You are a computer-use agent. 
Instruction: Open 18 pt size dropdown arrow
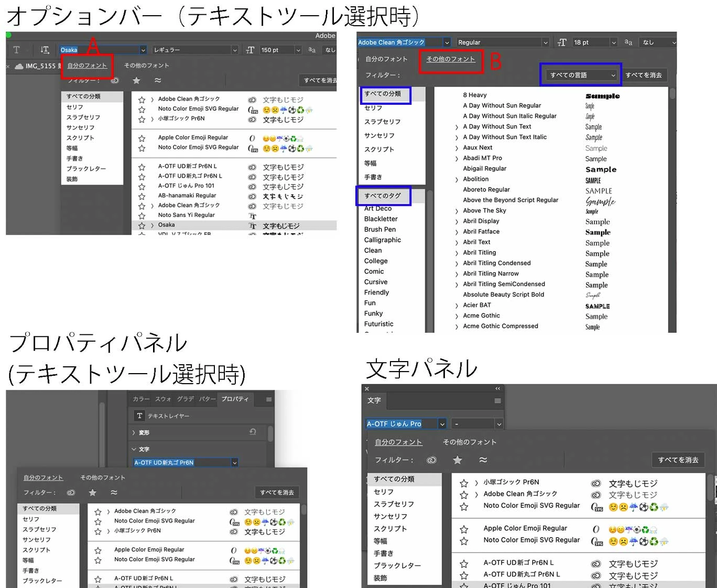click(613, 42)
